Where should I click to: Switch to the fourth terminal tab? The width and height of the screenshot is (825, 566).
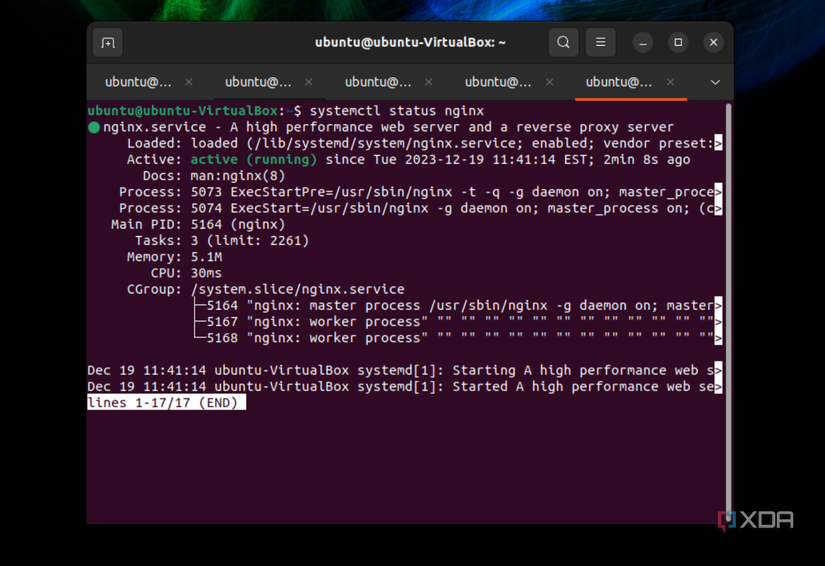pyautogui.click(x=498, y=82)
